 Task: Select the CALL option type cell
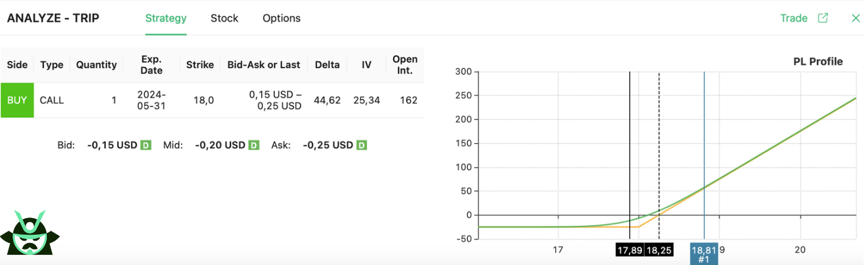coord(52,100)
